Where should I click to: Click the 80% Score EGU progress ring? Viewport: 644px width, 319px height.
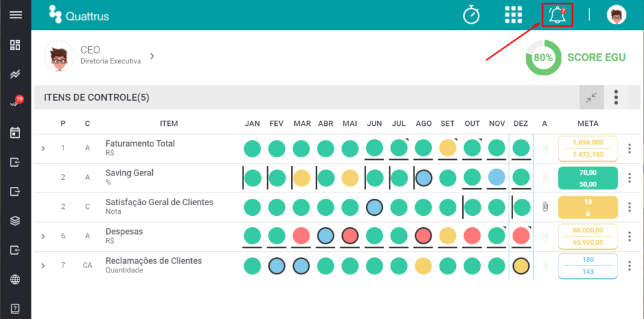(x=542, y=57)
